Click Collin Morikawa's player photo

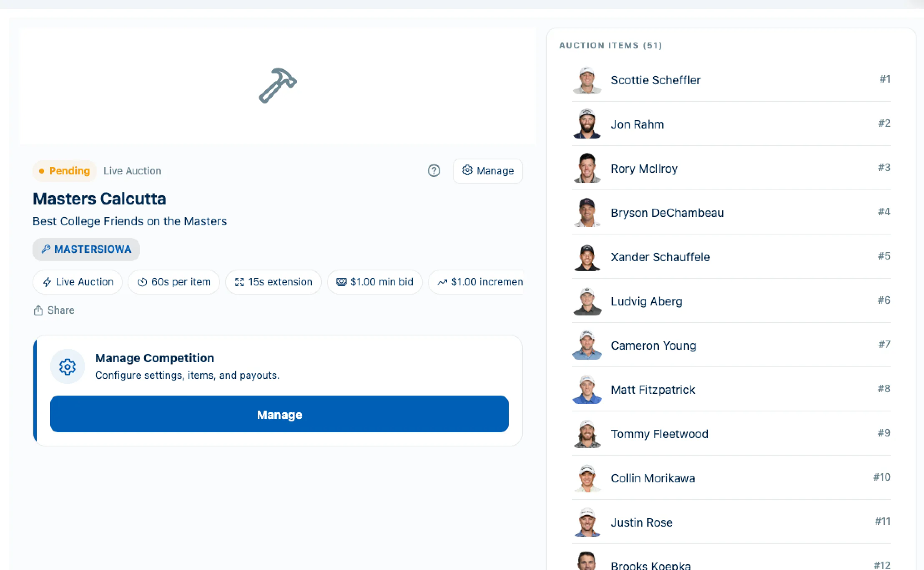click(587, 478)
